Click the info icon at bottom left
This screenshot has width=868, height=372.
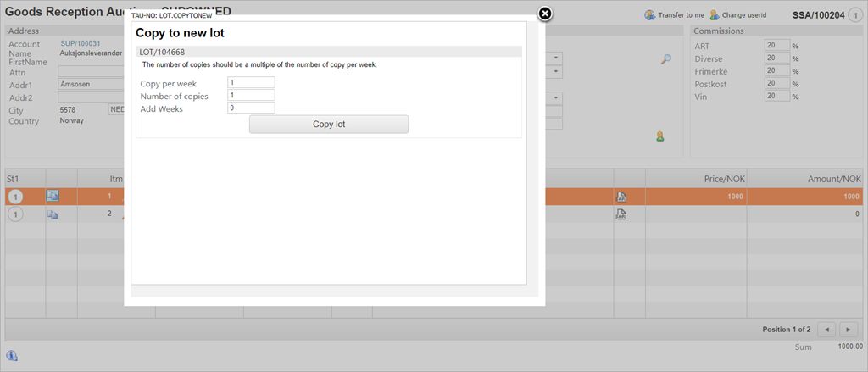pyautogui.click(x=12, y=355)
